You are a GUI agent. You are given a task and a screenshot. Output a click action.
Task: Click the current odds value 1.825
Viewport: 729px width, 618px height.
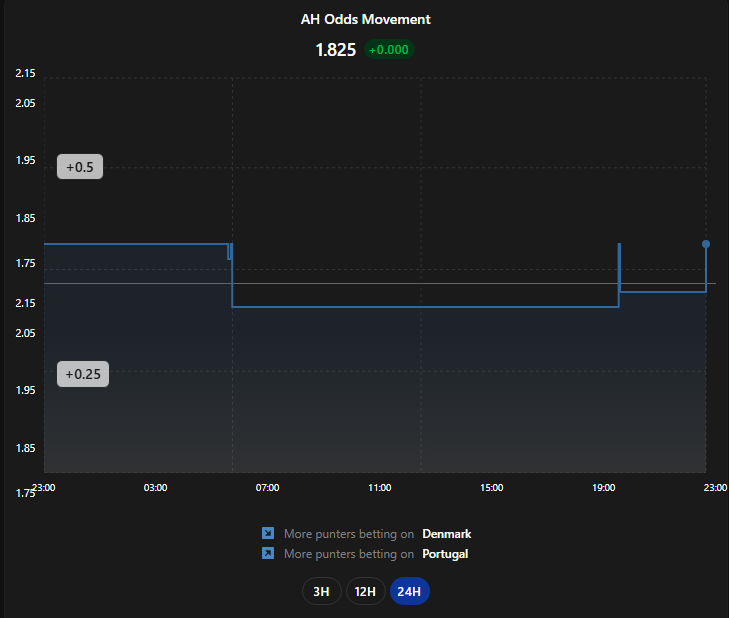point(336,50)
